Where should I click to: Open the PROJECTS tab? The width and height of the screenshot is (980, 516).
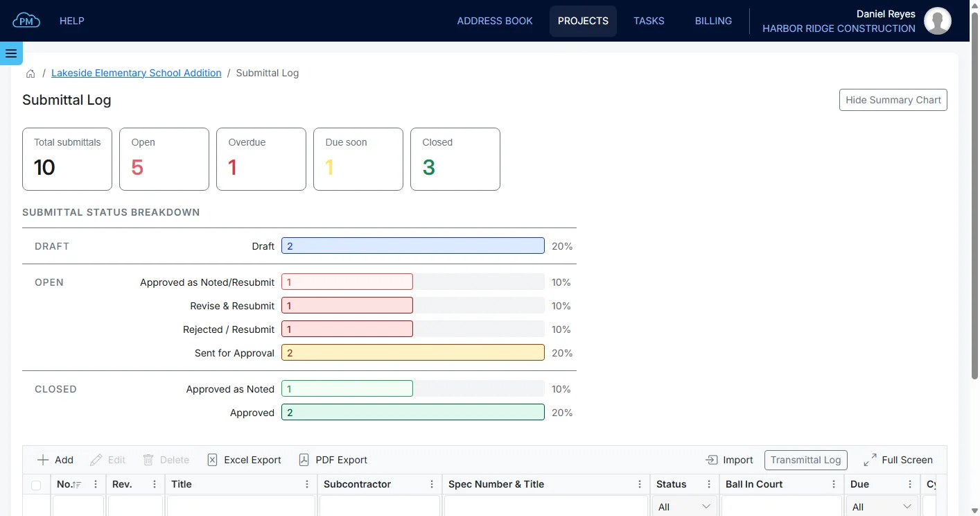tap(583, 21)
